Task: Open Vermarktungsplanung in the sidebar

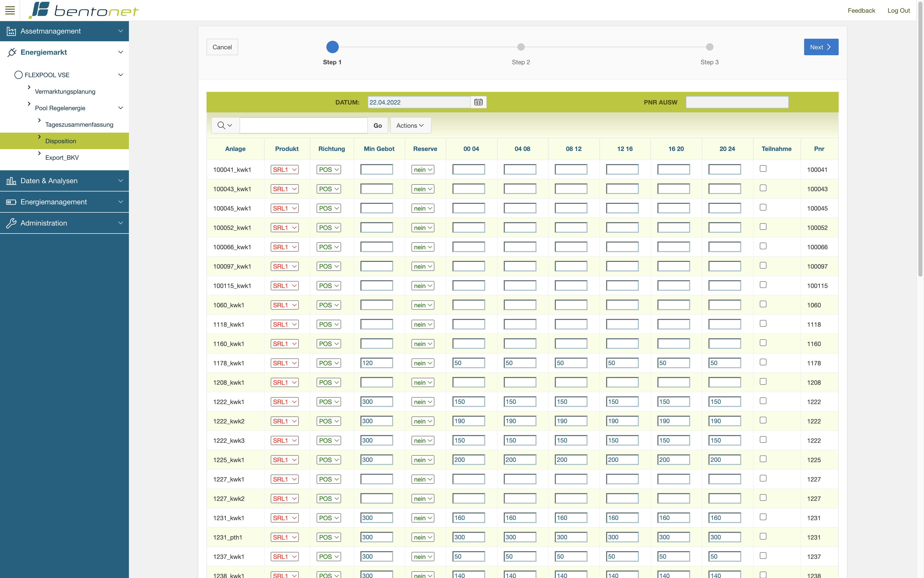Action: pyautogui.click(x=65, y=91)
